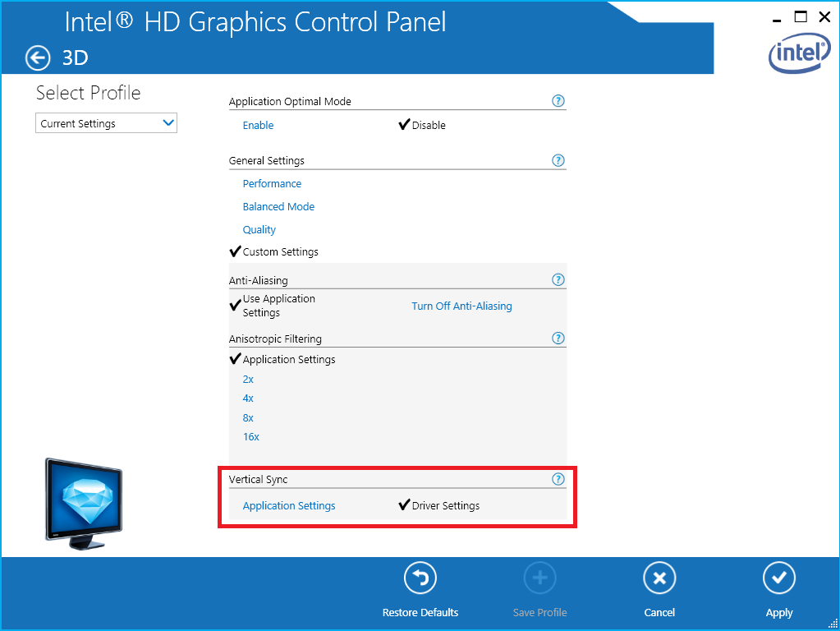Click the Cancel X icon
The height and width of the screenshot is (631, 840).
[659, 578]
